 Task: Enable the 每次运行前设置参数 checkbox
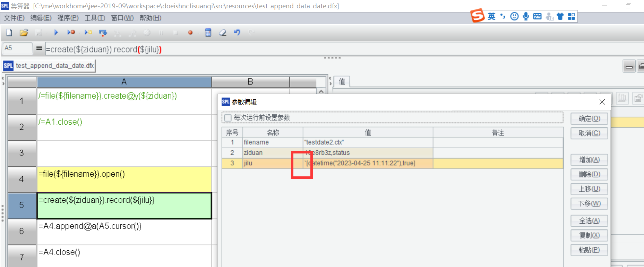tap(228, 118)
